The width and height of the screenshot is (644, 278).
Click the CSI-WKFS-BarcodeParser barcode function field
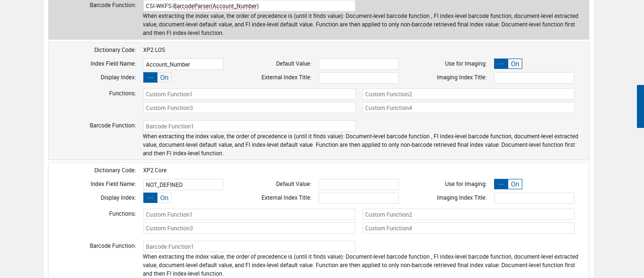point(249,6)
